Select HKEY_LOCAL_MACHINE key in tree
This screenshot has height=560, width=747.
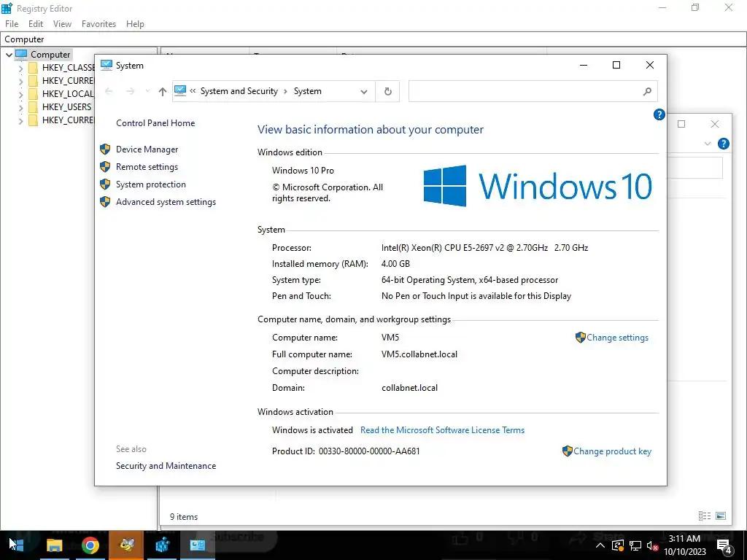click(x=68, y=94)
